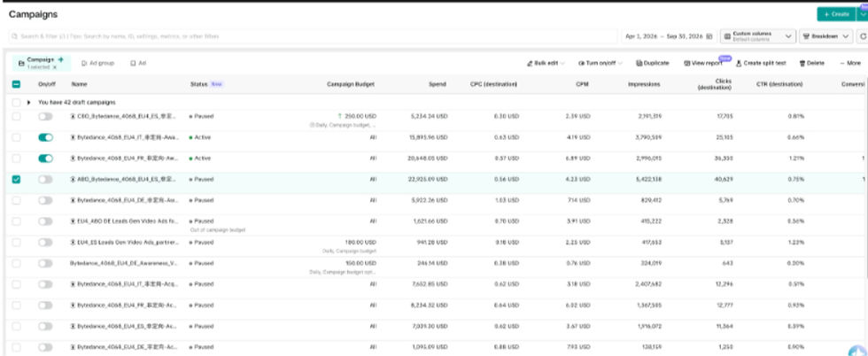Select checkbox of campaign with 7,652.85 USD spend
Viewport: 868px width, 356px height.
pyautogui.click(x=16, y=284)
